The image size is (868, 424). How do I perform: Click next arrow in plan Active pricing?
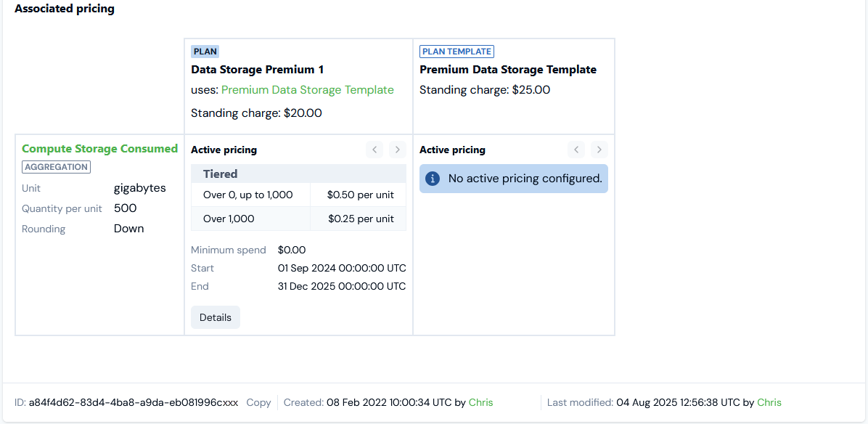397,150
